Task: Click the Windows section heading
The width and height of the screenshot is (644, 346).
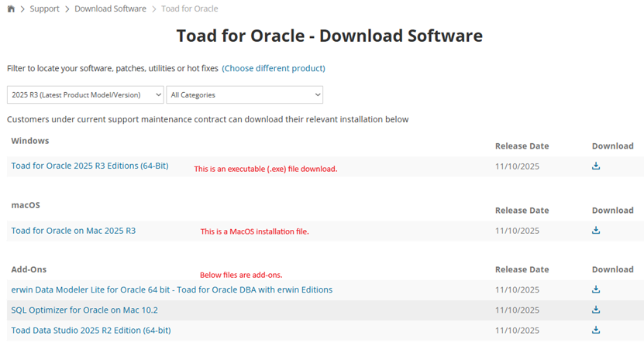Action: tap(30, 141)
